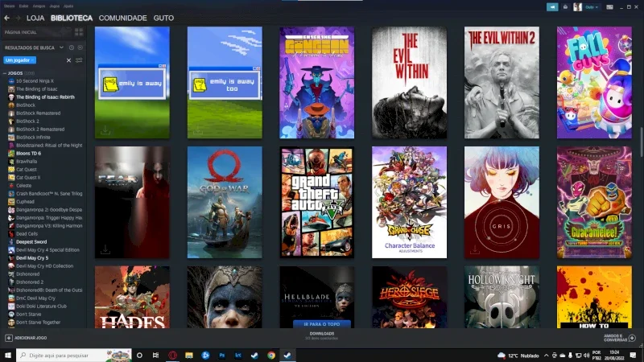
Task: Go back with the left arrow
Action: tap(6, 18)
